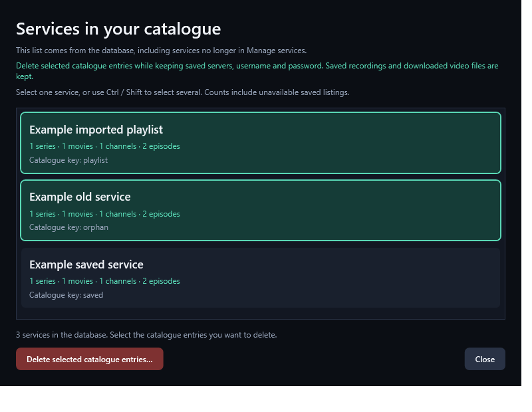This screenshot has height=412, width=532.
Task: Select the Example saved service card
Action: click(261, 278)
